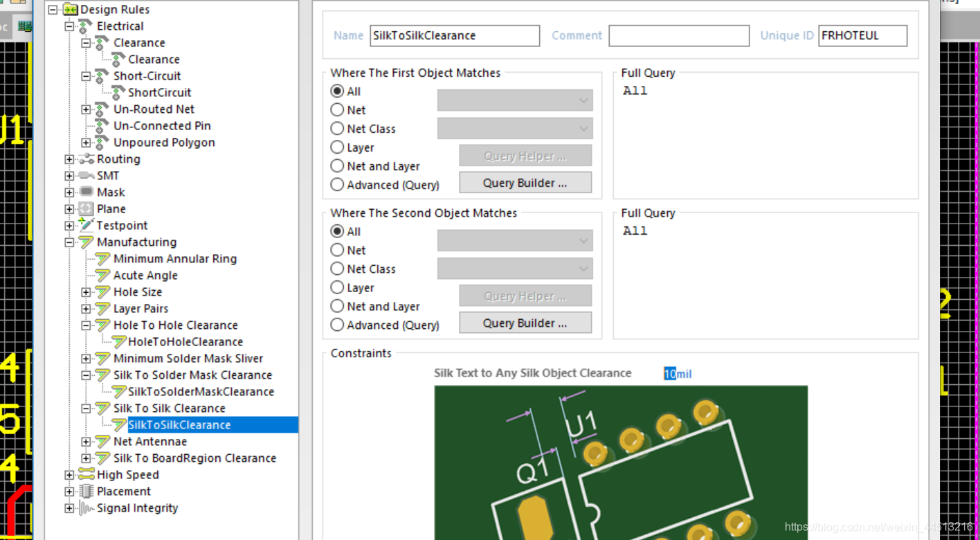Click the Minimum Solder Mask Sliver icon

tap(102, 359)
